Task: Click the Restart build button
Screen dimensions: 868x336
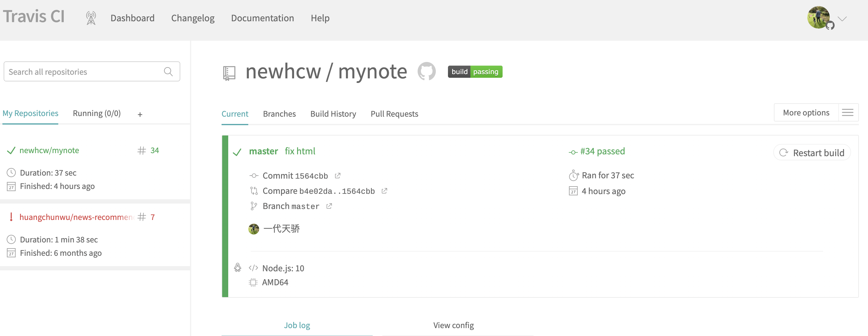Action: click(812, 153)
